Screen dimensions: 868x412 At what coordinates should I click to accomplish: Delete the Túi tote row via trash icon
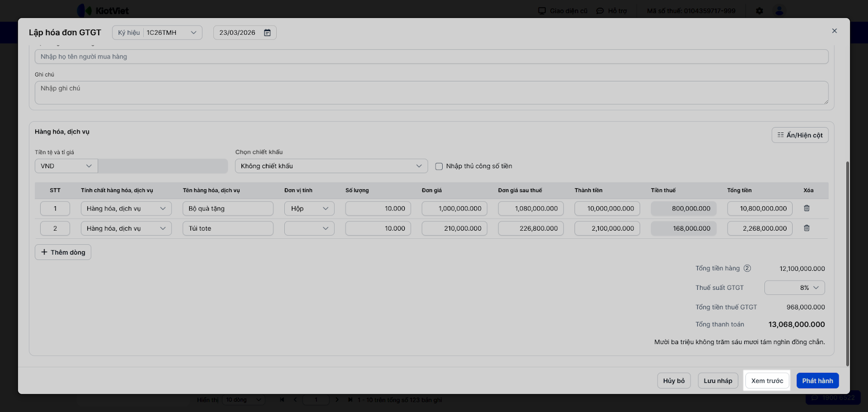[807, 229]
